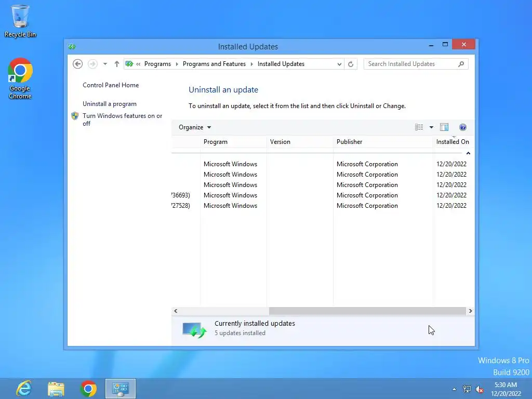Viewport: 532px width, 399px height.
Task: Click Installed Updates breadcrumb segment
Action: click(x=281, y=64)
